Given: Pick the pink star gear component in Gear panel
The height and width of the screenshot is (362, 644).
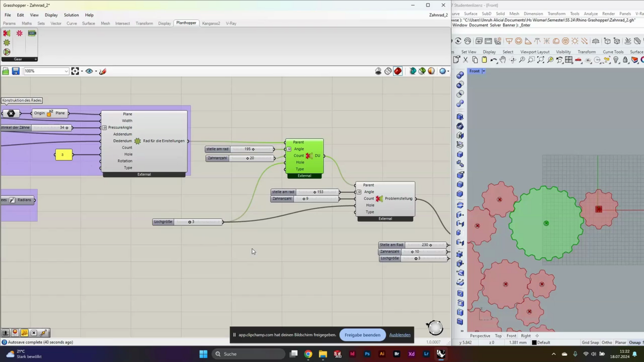Looking at the screenshot, I should point(19,34).
